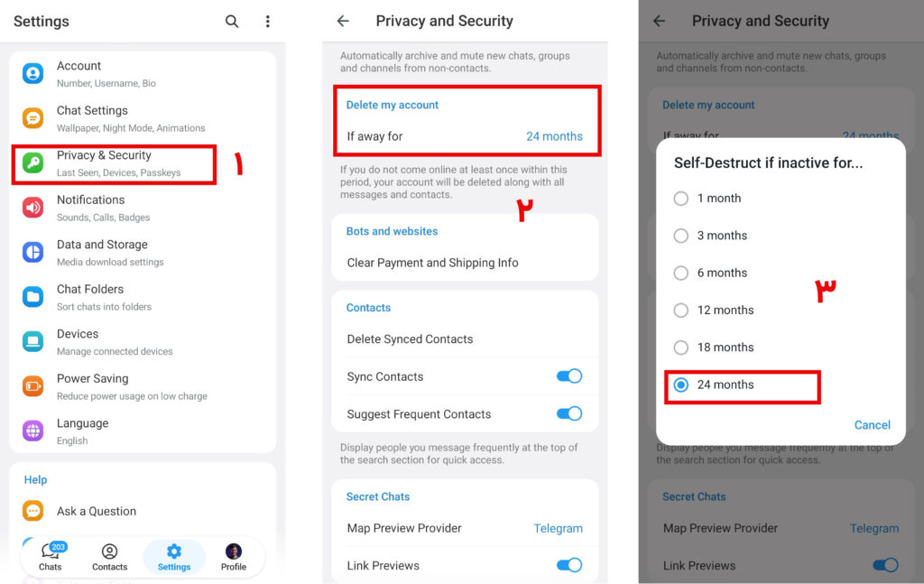This screenshot has width=924, height=584.
Task: Tap the Power Saving battery icon
Action: pyautogui.click(x=33, y=386)
